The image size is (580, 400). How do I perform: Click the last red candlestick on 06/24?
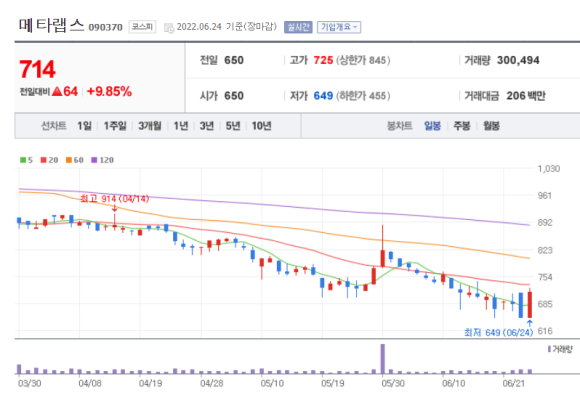pos(530,304)
